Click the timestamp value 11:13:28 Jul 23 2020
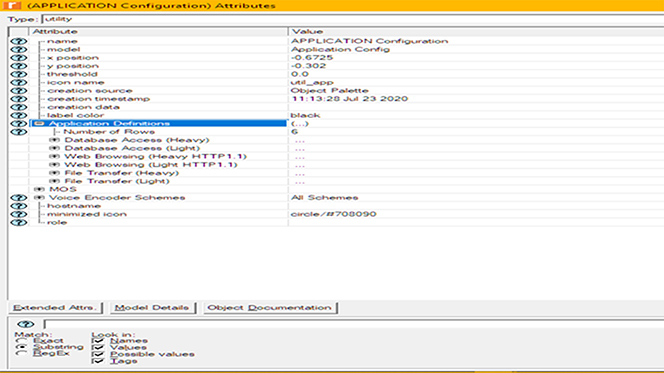The width and height of the screenshot is (664, 373). 350,99
